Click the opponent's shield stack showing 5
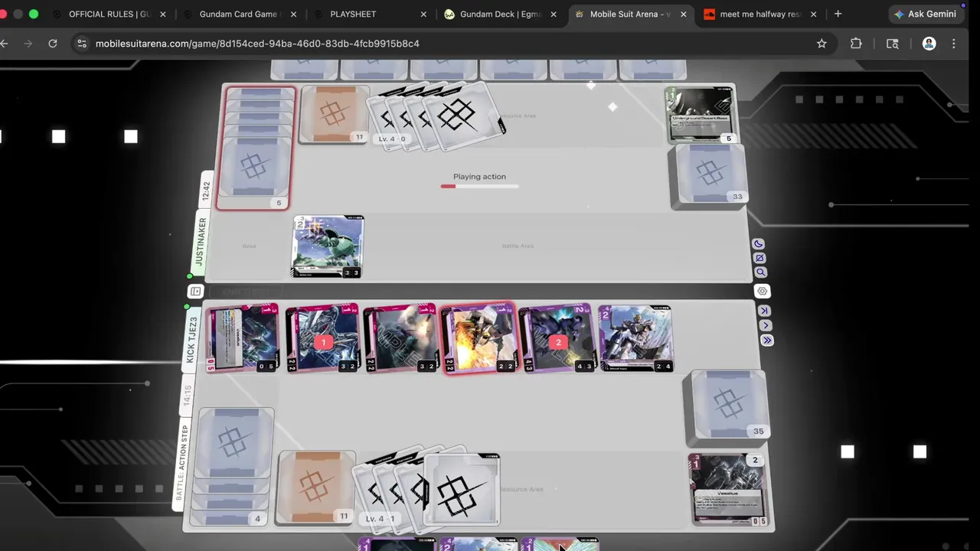This screenshot has width=980, height=551. point(256,148)
